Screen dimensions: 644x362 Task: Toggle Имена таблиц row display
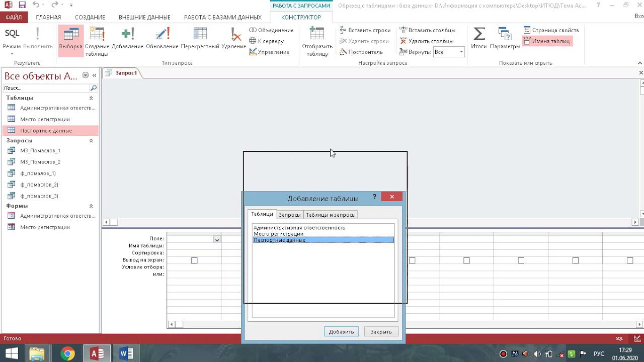point(547,41)
